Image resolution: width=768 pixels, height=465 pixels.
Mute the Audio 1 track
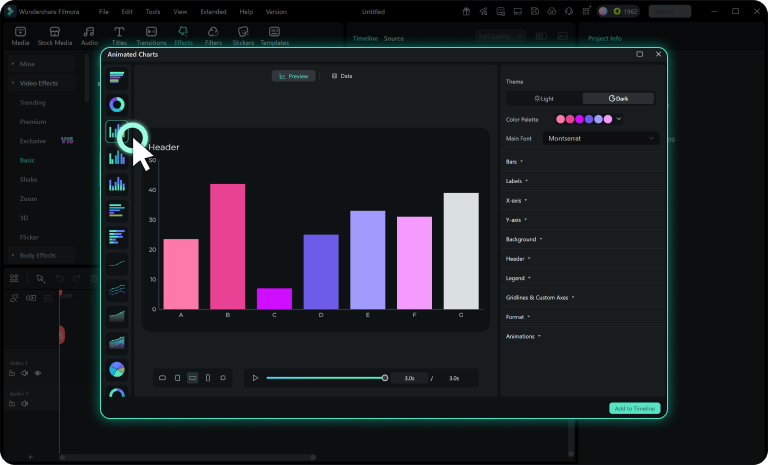pos(24,404)
